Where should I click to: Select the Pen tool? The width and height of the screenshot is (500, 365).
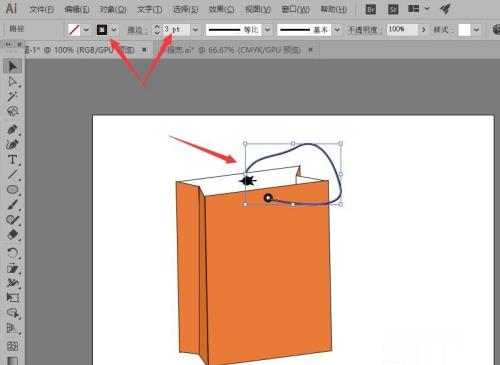coord(13,129)
